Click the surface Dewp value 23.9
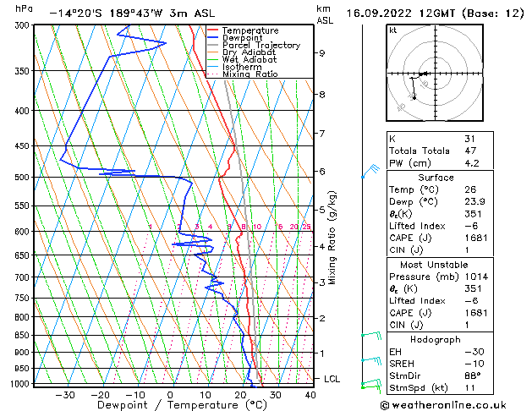The width and height of the screenshot is (532, 411). tap(474, 201)
